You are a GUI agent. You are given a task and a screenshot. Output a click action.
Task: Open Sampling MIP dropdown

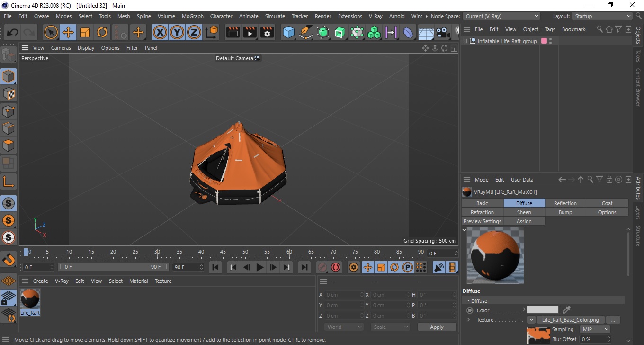pos(595,329)
